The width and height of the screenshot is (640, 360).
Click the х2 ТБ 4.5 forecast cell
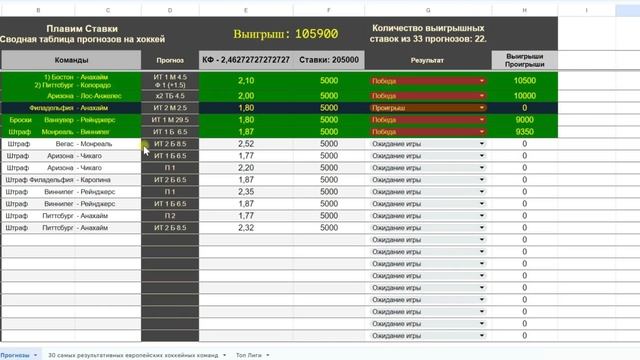tap(170, 96)
